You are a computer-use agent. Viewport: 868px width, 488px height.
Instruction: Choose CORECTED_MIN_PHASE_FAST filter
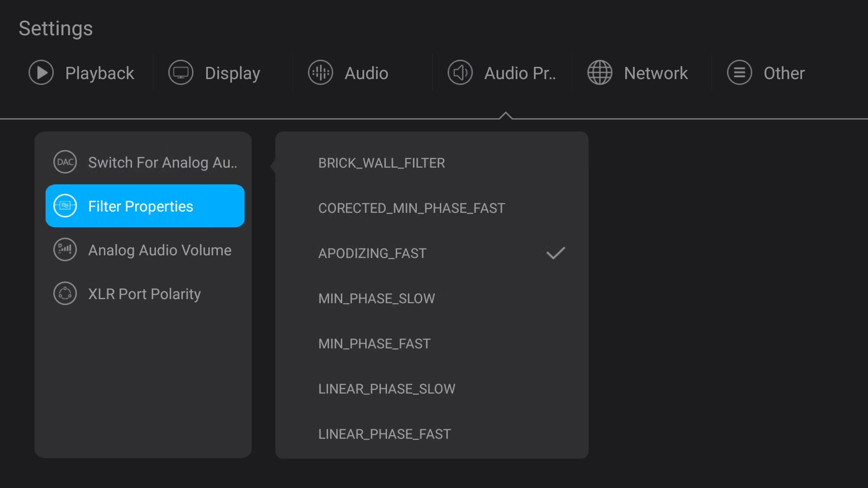pos(411,208)
